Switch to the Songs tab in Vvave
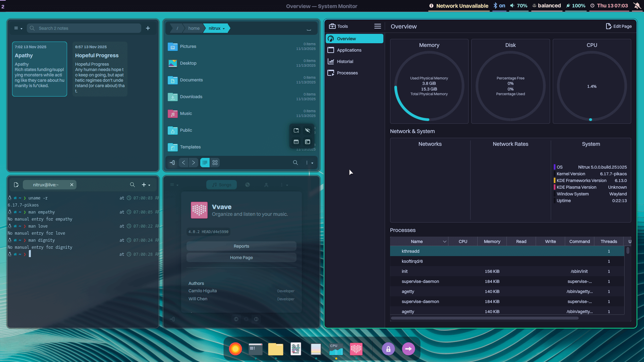This screenshot has height=362, width=644. click(x=221, y=184)
